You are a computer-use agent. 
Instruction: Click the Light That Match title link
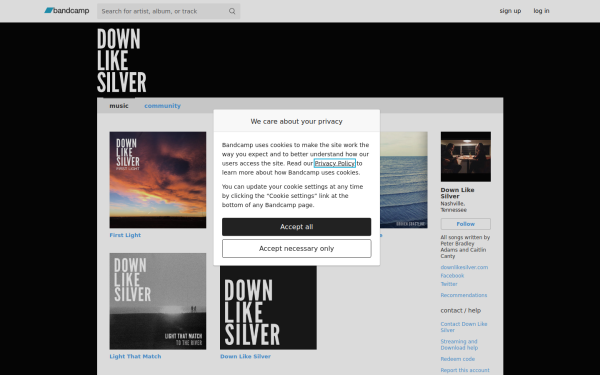[x=135, y=356]
